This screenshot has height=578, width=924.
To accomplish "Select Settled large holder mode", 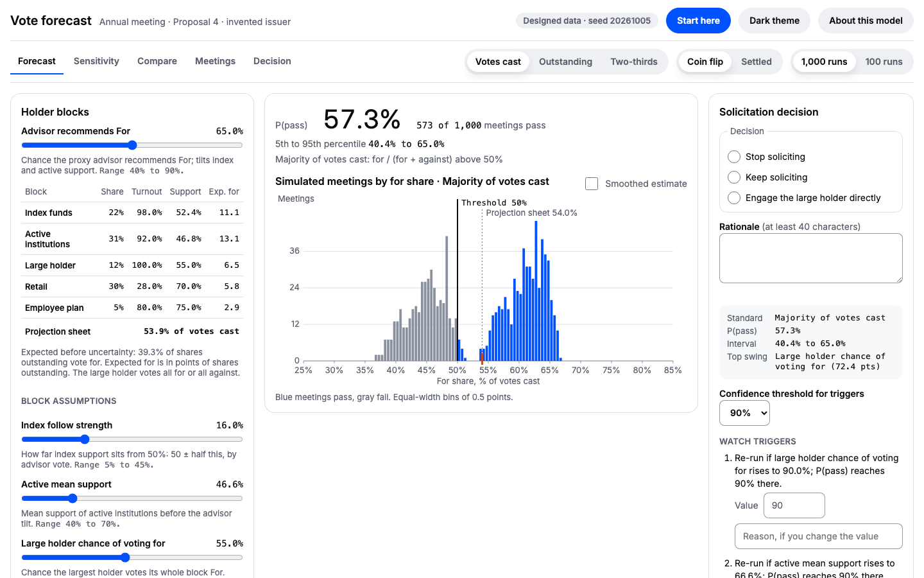I will pos(757,62).
